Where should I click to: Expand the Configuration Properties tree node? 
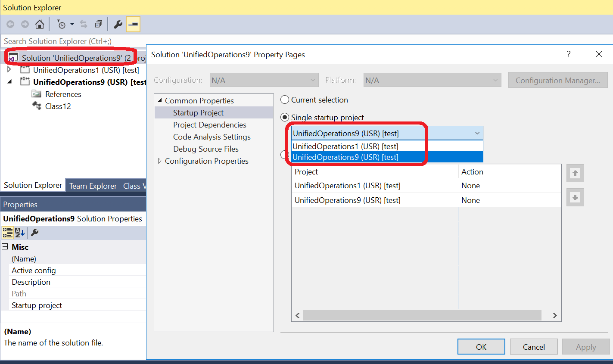point(160,161)
